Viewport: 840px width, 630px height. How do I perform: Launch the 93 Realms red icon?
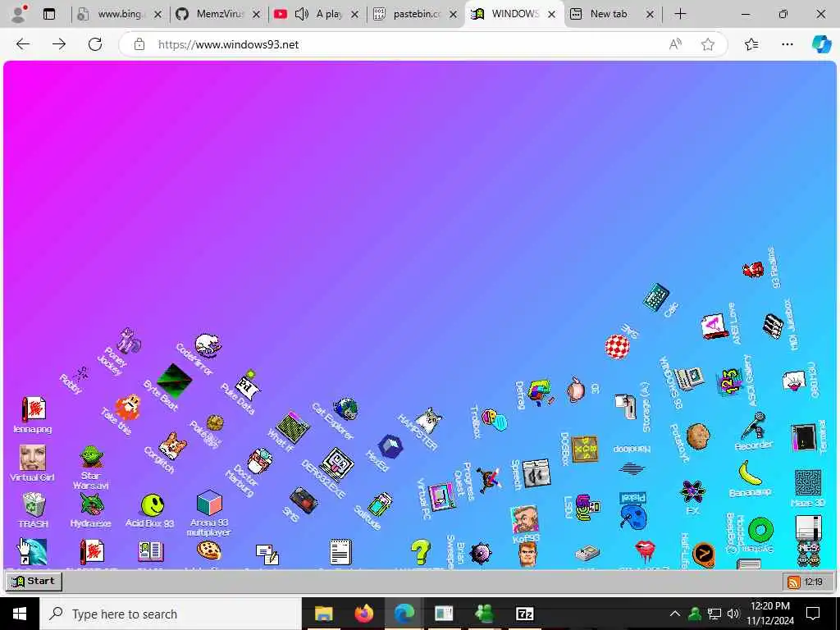[753, 269]
